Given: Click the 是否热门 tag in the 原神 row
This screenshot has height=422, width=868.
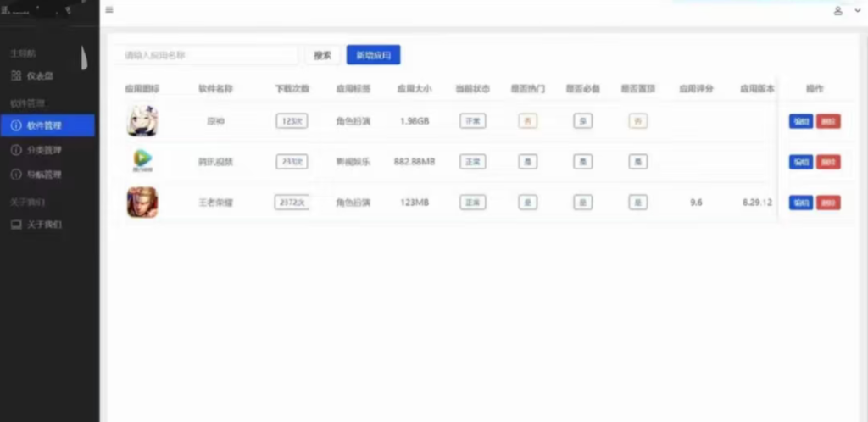Looking at the screenshot, I should click(x=527, y=121).
